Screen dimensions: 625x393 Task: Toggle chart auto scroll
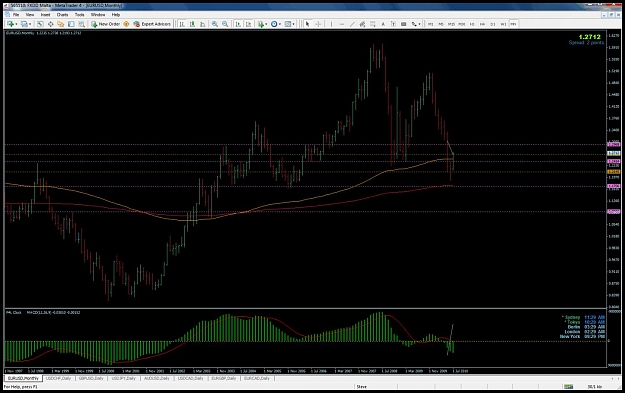point(238,24)
